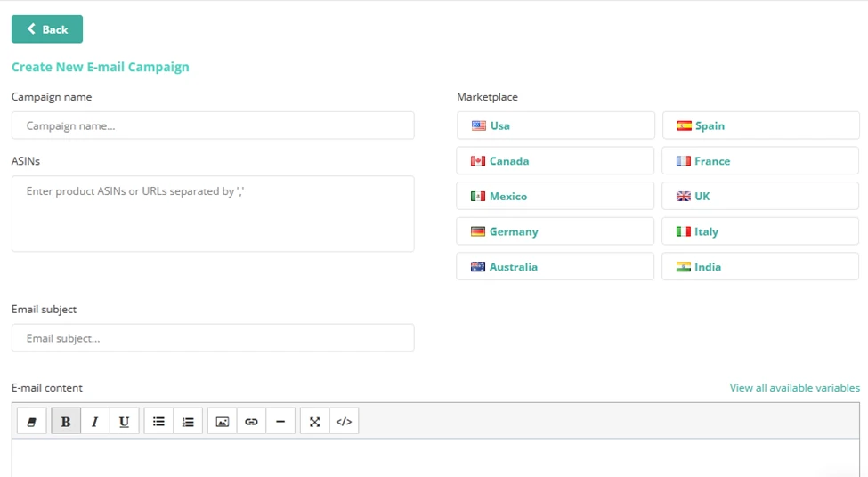Apply italic formatting in the editor
This screenshot has height=477, width=868.
pos(94,422)
